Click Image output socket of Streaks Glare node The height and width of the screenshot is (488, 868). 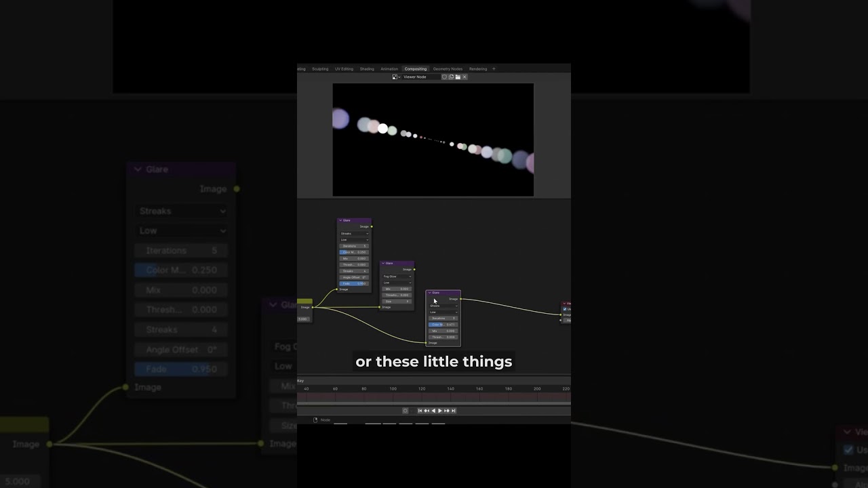click(372, 226)
